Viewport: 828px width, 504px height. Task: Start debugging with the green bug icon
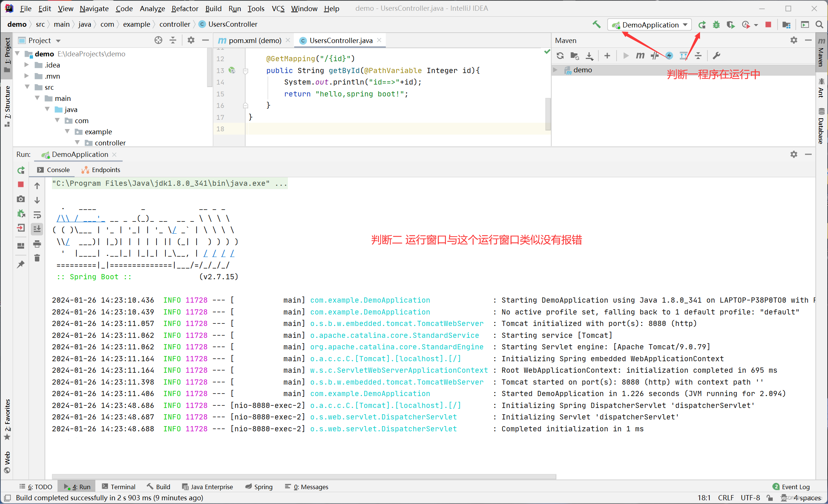pos(716,24)
